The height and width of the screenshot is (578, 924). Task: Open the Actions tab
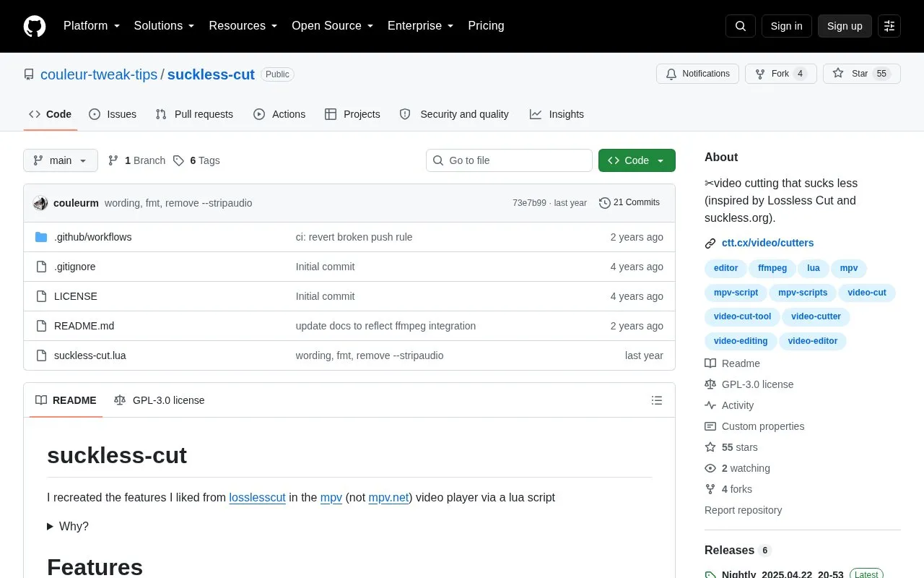pyautogui.click(x=279, y=114)
